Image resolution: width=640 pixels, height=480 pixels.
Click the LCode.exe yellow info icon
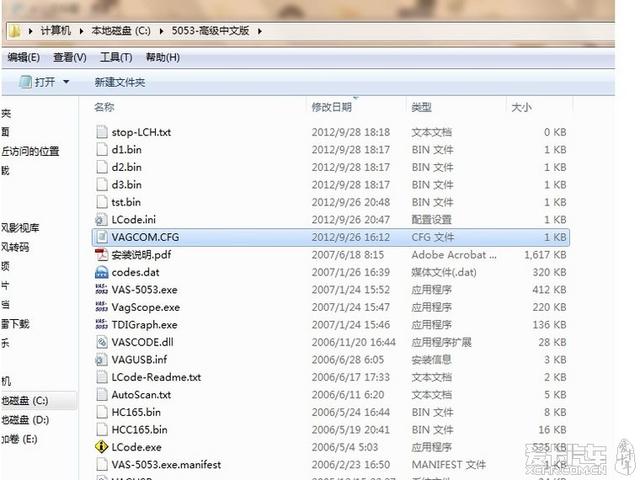click(102, 447)
